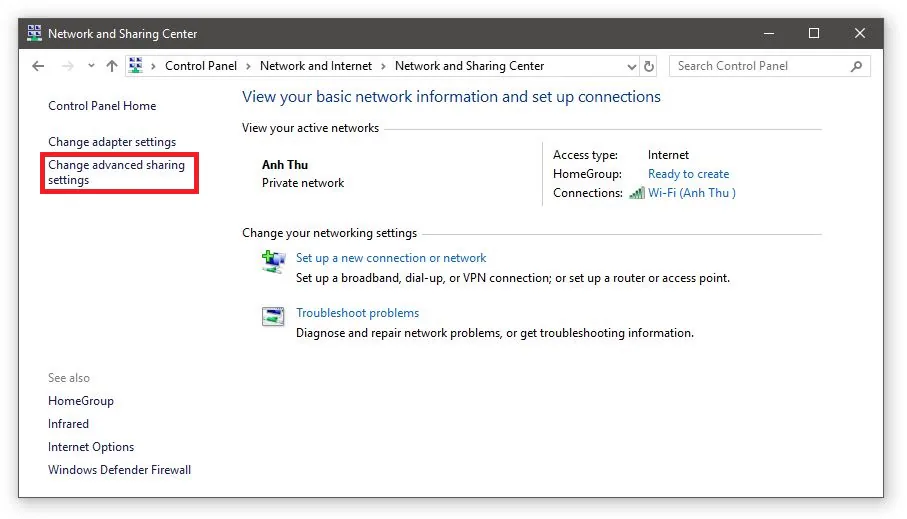Click the Forward navigation arrow

68,66
